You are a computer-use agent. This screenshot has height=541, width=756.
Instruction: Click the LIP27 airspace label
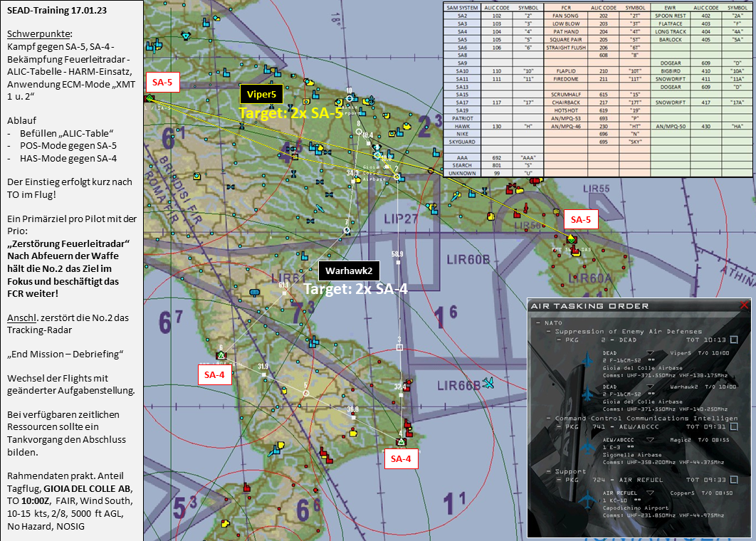click(400, 219)
